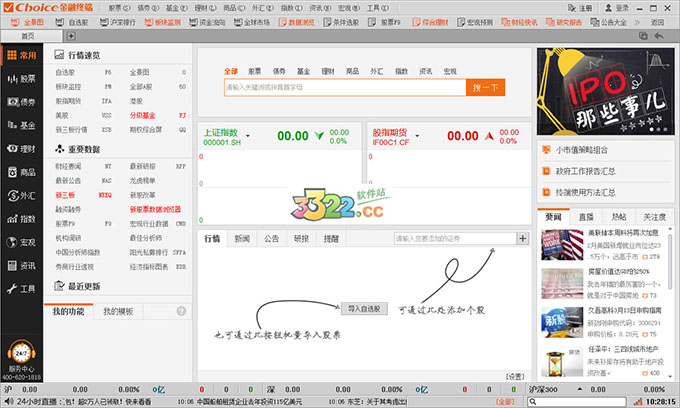The image size is (680, 408).
Task: Select the 公告 tab in watchlist panel
Action: (x=272, y=239)
